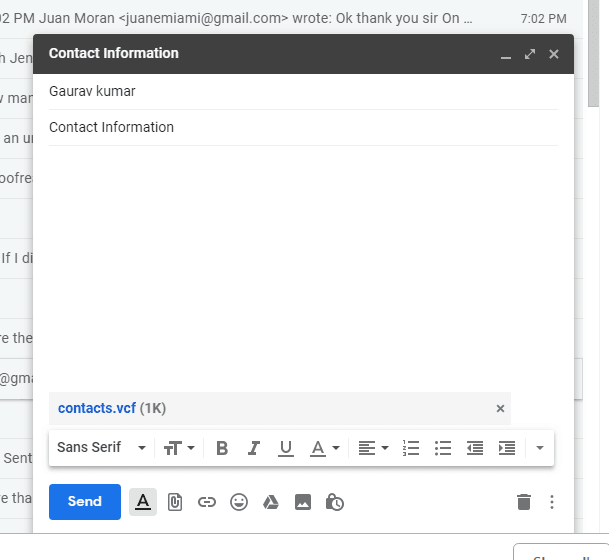Open the text size dropdown
The height and width of the screenshot is (560, 609).
(179, 448)
